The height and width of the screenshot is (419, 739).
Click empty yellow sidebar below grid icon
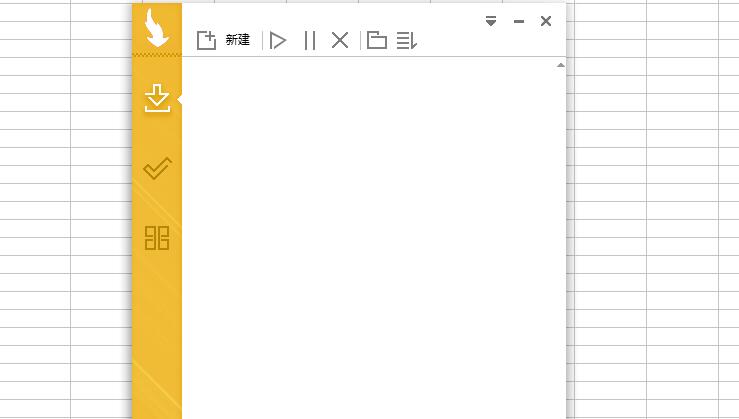[x=157, y=340]
